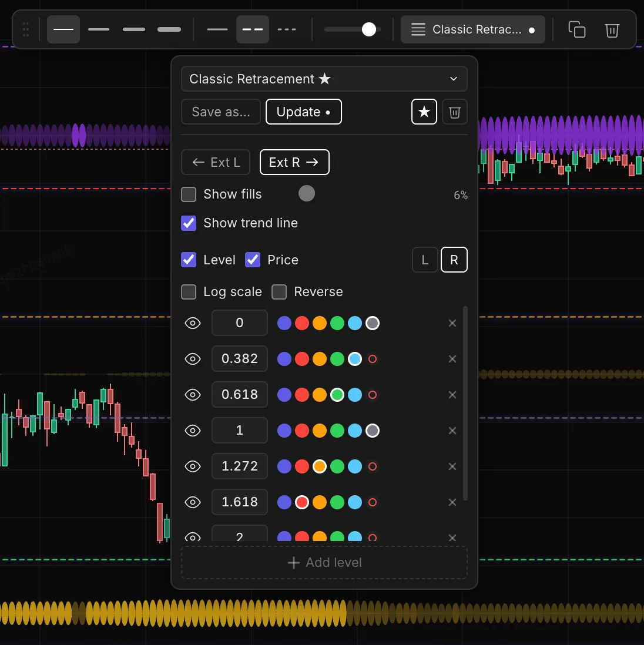Choose the solid line style
The image size is (644, 645).
[x=217, y=29]
